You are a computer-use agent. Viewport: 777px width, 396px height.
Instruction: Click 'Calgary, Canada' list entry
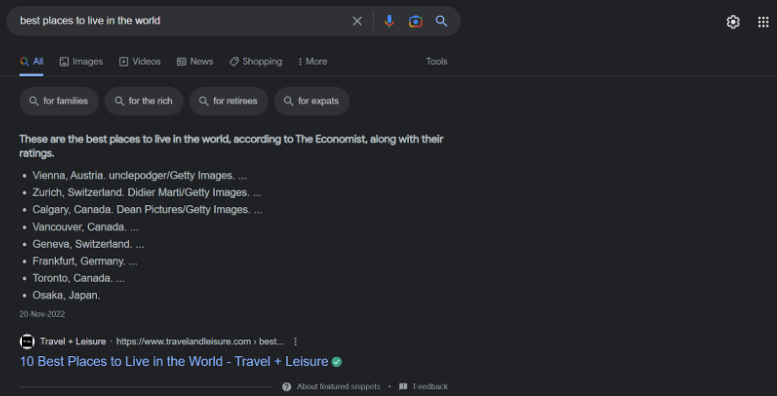pos(147,210)
